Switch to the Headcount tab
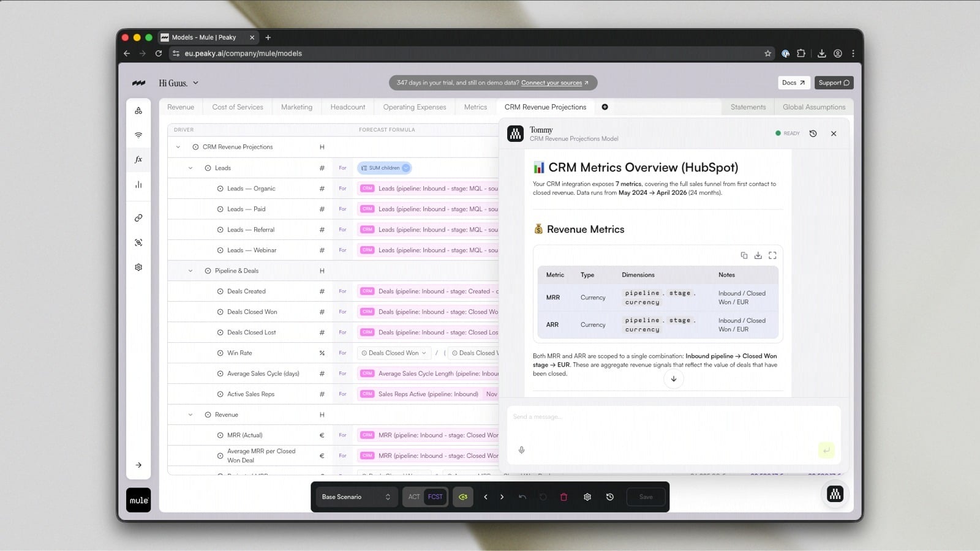 click(x=348, y=107)
